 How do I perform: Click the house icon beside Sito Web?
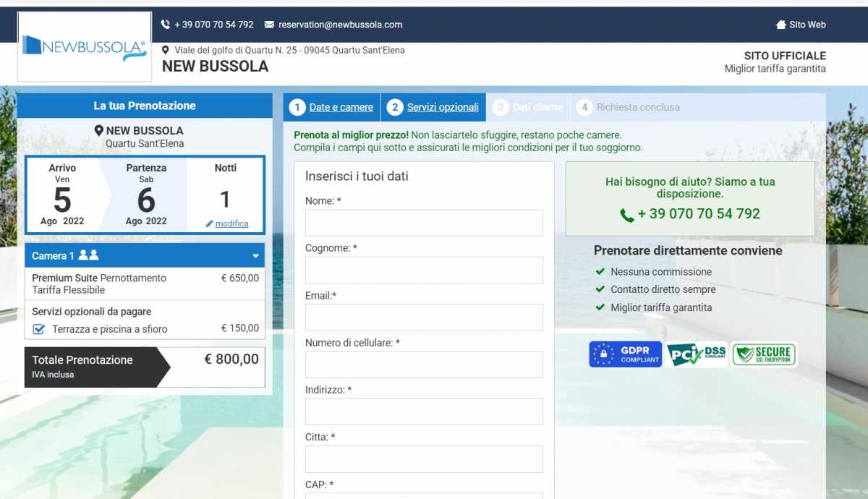pos(781,25)
